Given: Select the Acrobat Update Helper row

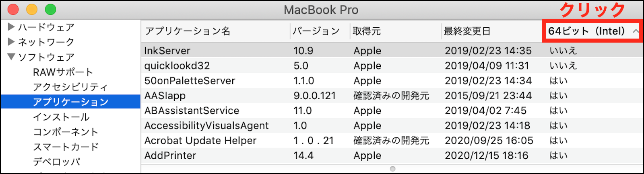Looking at the screenshot, I should pyautogui.click(x=200, y=141).
